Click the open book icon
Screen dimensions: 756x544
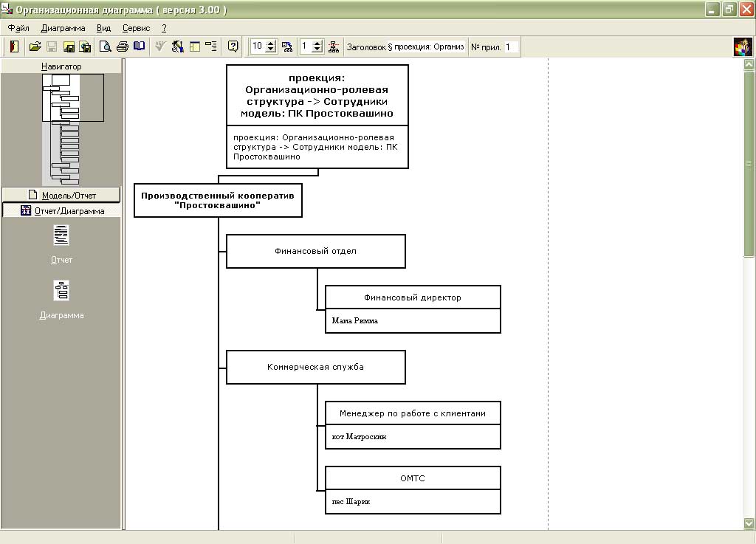click(140, 47)
